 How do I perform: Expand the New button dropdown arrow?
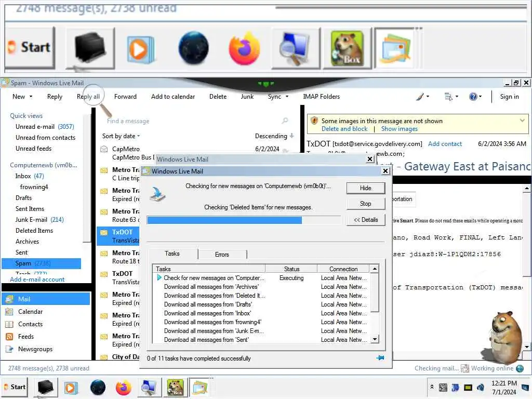coord(31,97)
